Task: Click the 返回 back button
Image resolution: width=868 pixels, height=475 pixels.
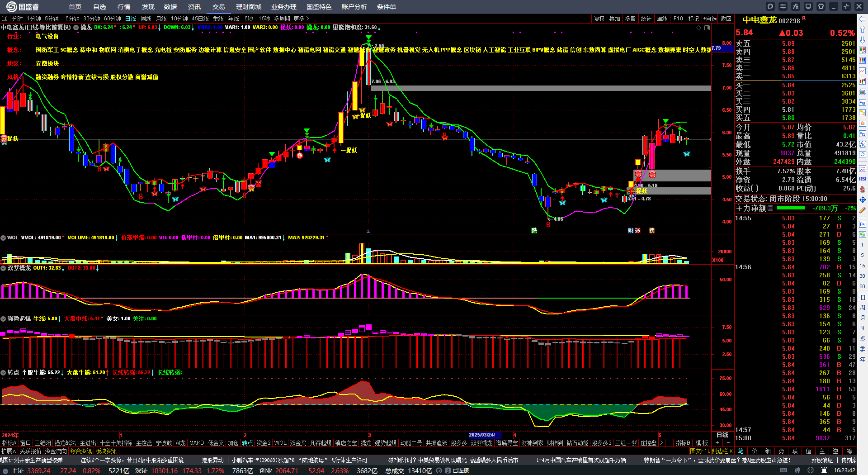Action: click(726, 19)
